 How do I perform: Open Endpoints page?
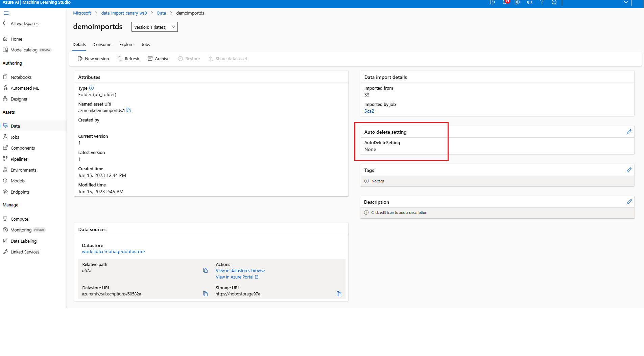point(16,192)
